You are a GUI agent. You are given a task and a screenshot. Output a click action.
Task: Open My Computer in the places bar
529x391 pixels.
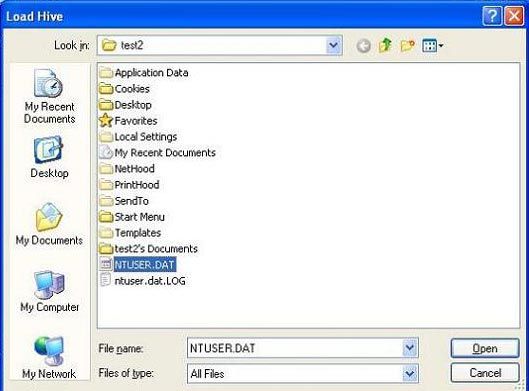(x=49, y=291)
